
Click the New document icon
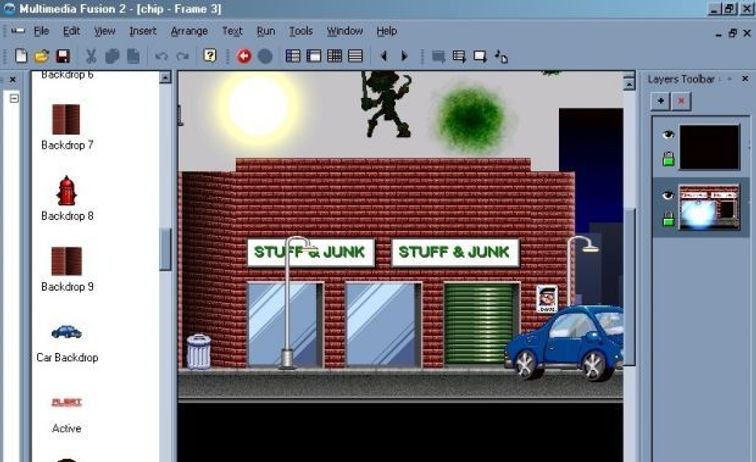pos(21,56)
